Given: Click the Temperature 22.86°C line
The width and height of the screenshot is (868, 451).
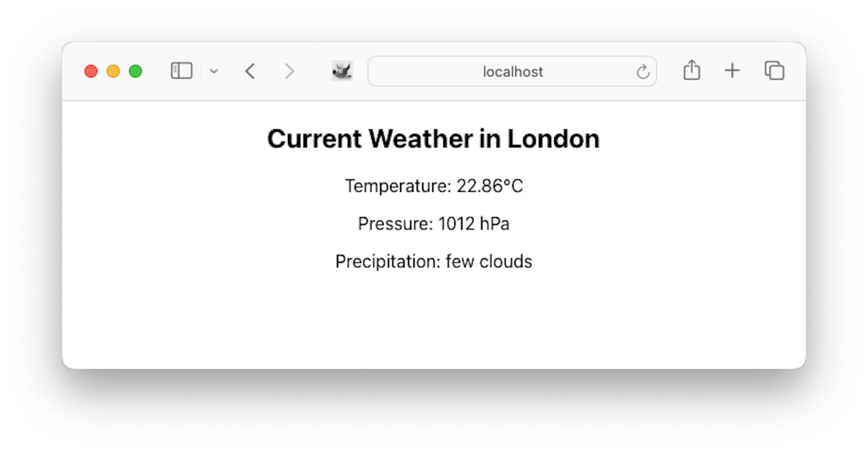Looking at the screenshot, I should coord(434,186).
